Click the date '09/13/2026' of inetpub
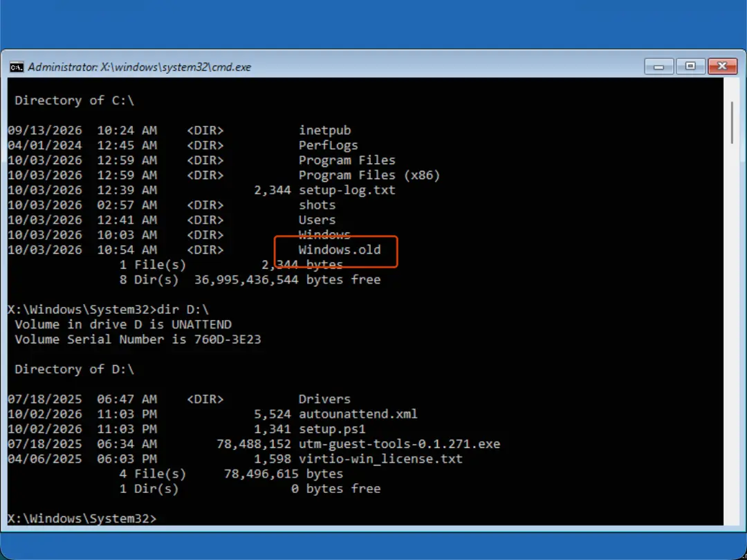The height and width of the screenshot is (560, 747). click(x=45, y=131)
